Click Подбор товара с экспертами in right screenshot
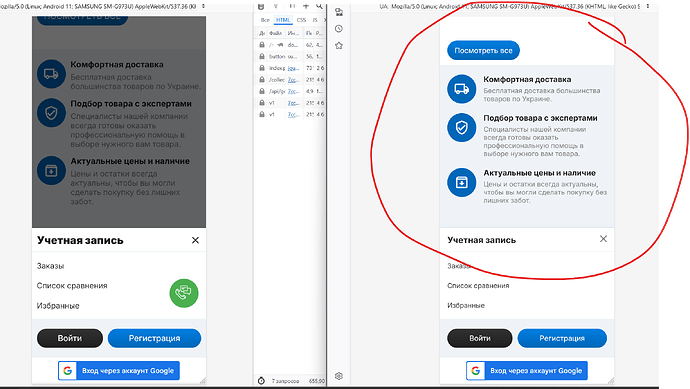 [540, 118]
